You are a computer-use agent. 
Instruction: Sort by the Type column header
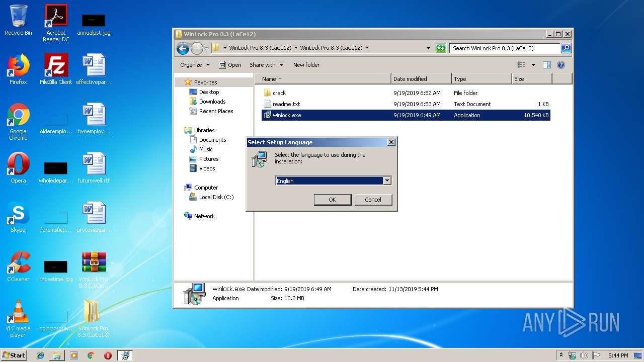point(481,79)
